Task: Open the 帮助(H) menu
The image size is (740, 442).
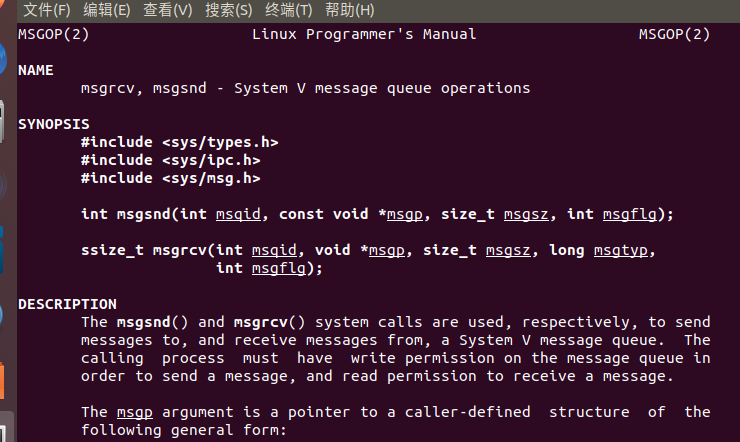Action: 350,10
